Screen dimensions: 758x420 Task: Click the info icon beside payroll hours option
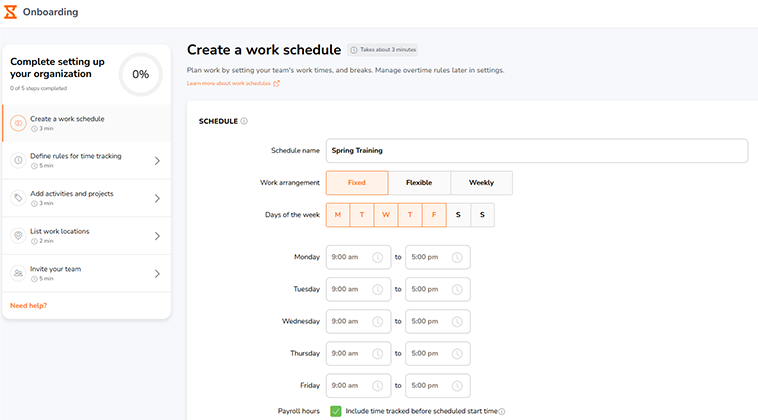[502, 411]
